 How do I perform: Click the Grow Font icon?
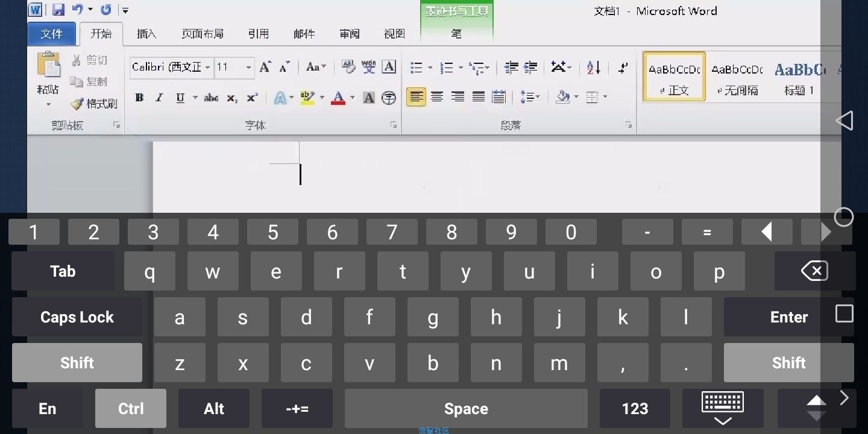pos(265,67)
